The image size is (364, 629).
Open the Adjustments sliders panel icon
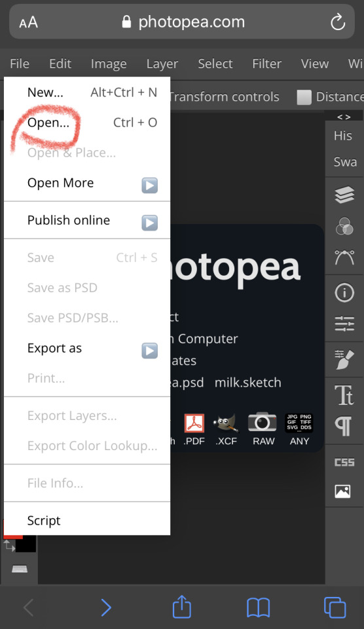(344, 323)
